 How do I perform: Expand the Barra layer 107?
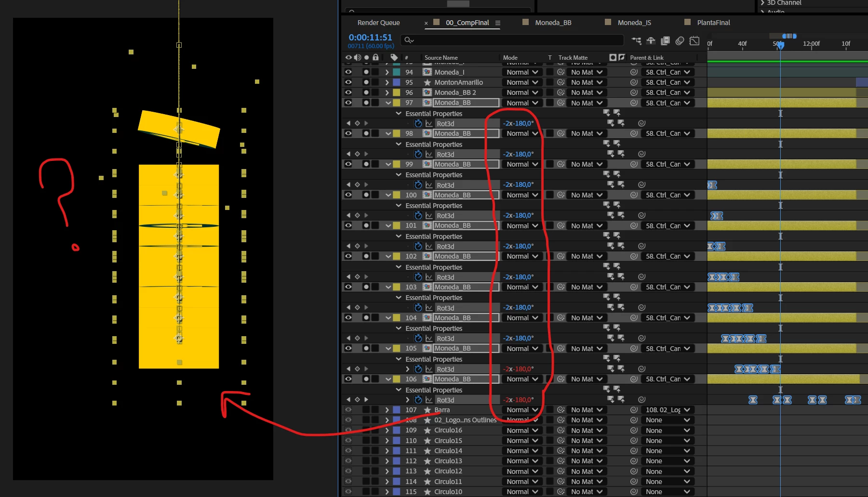tap(387, 410)
